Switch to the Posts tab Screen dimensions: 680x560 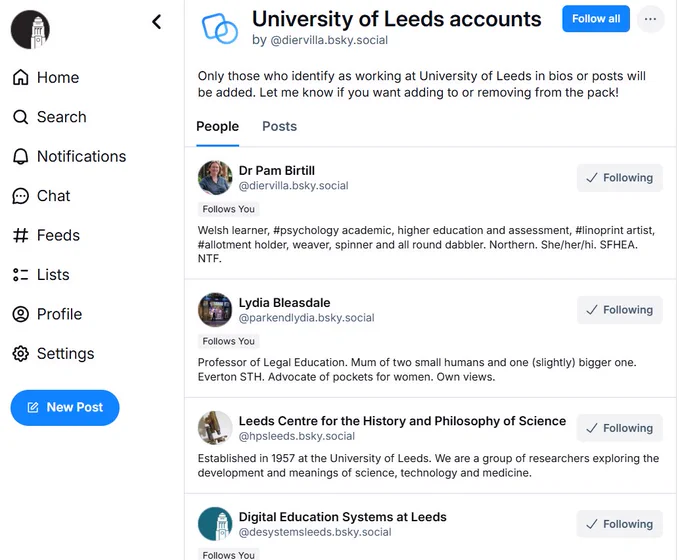point(280,127)
